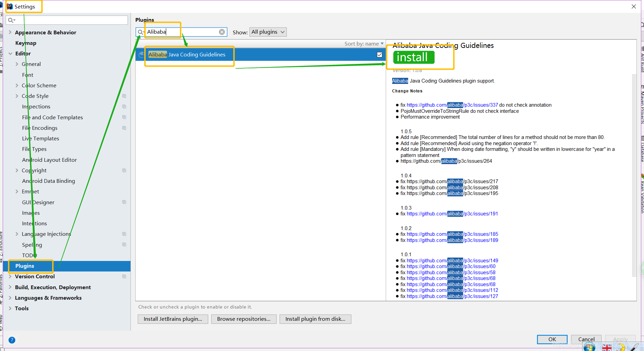Click the plugin search magnifier icon
This screenshot has width=644, height=351.
tap(141, 32)
